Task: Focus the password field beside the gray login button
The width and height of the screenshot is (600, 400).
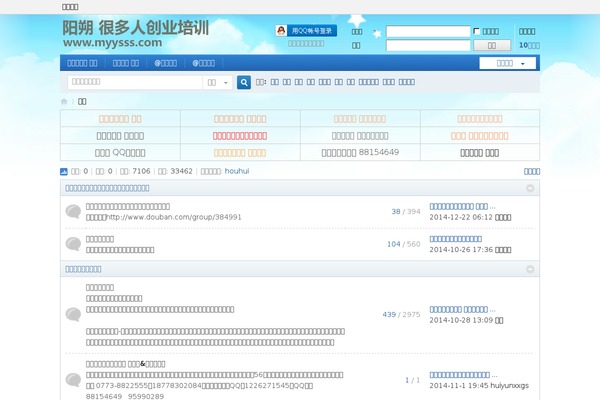Action: 428,46
